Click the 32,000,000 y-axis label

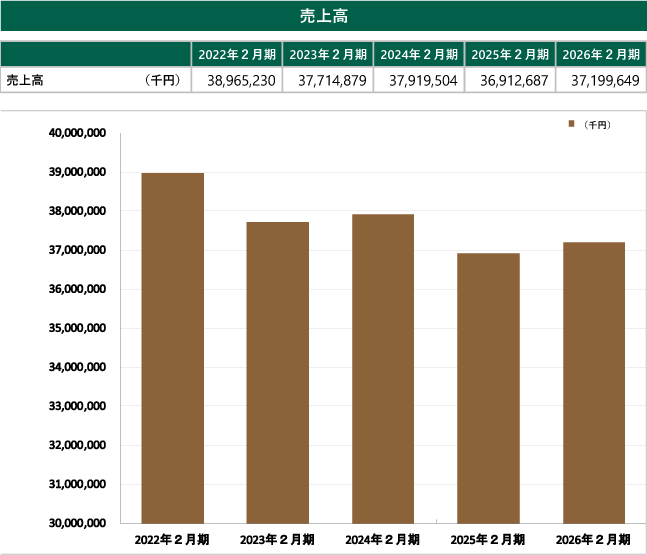coord(77,445)
